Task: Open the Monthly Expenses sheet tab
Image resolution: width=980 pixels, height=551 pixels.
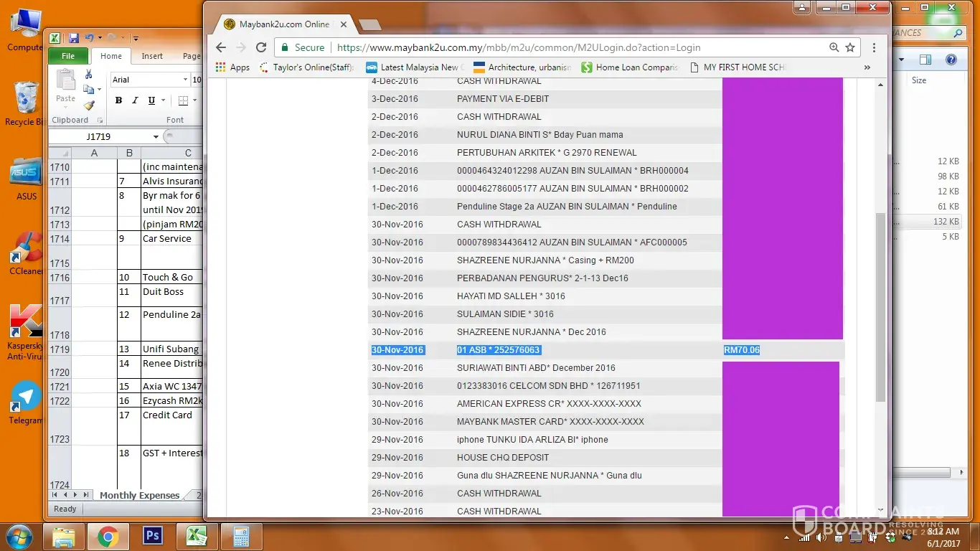Action: (x=139, y=495)
